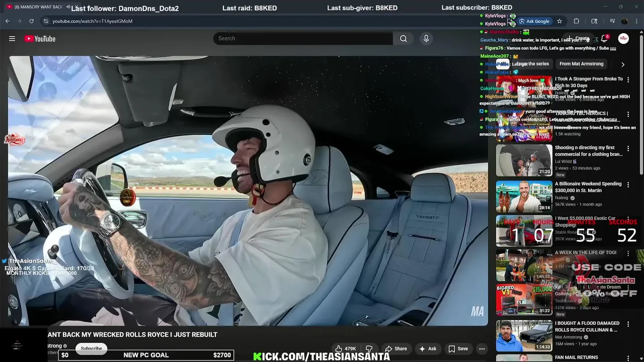The height and width of the screenshot is (362, 644).
Task: Open options for 'A Billionaire Weekend' video
Action: click(628, 185)
